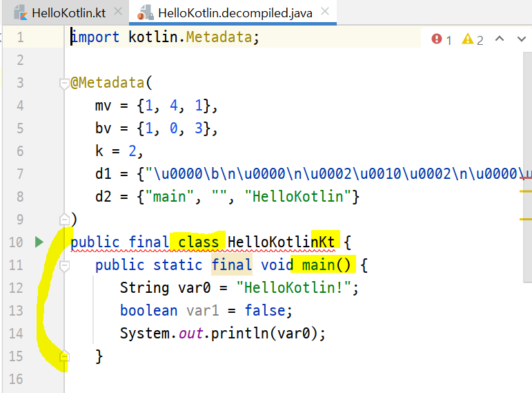Viewport: 532px width, 393px height.
Task: Open the yellow warning indicator showing 2 warnings
Action: pos(473,39)
